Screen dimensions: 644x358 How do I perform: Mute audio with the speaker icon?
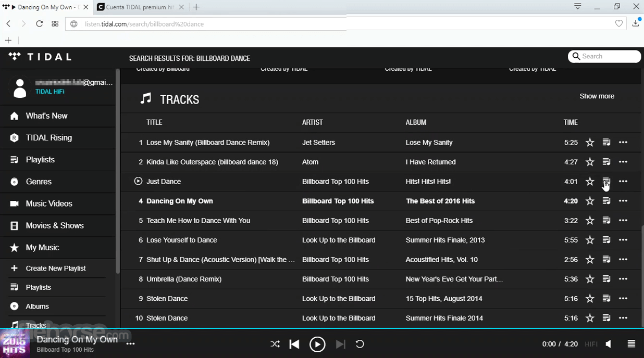pos(609,344)
